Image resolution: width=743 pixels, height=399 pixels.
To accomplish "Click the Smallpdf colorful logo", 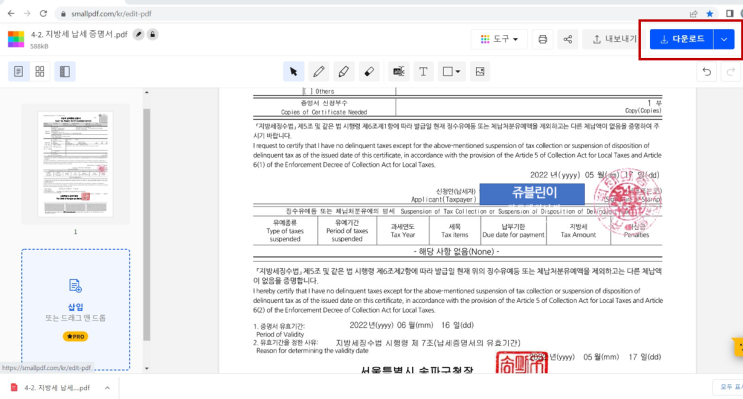I will [x=16, y=39].
